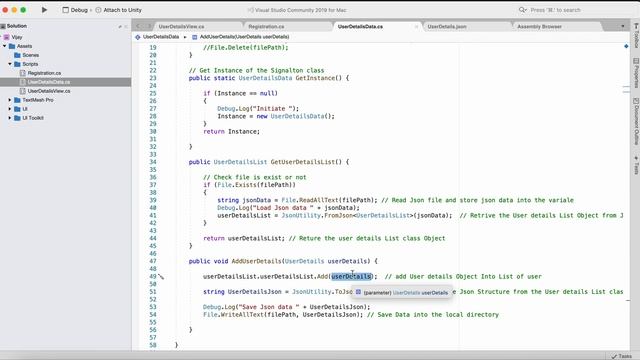Click the window zoom green button
The height and width of the screenshot is (360, 640).
point(23,10)
